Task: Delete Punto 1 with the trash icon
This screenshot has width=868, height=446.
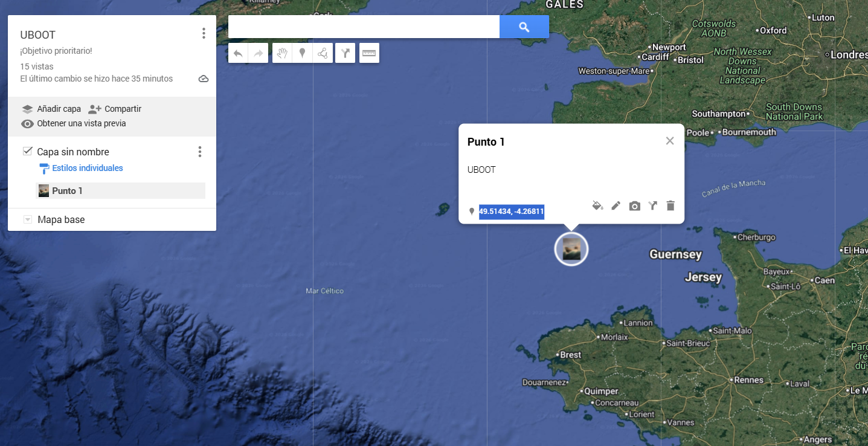Action: pyautogui.click(x=670, y=205)
